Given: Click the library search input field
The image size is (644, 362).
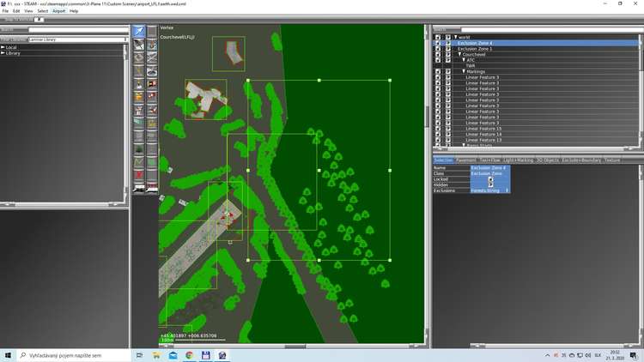Looking at the screenshot, I should pos(76,29).
